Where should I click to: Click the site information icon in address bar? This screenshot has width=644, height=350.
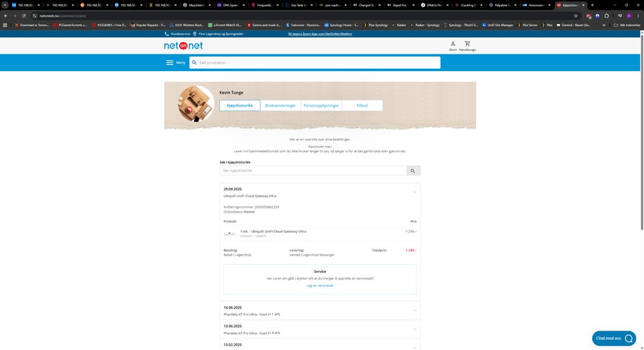click(x=34, y=15)
